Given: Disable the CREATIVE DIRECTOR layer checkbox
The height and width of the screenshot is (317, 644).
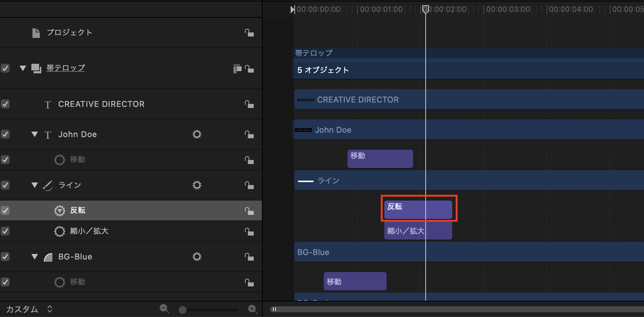Looking at the screenshot, I should point(5,104).
